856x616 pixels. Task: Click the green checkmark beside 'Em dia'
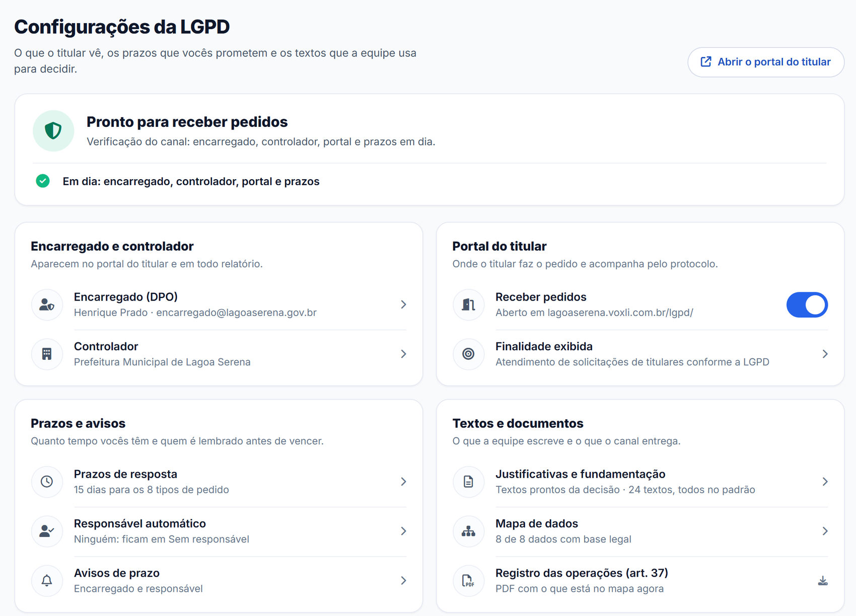coord(43,181)
